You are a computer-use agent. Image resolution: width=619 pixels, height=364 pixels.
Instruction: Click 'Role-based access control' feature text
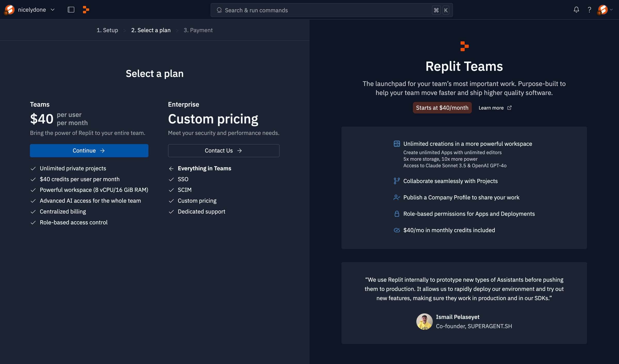[x=74, y=222]
